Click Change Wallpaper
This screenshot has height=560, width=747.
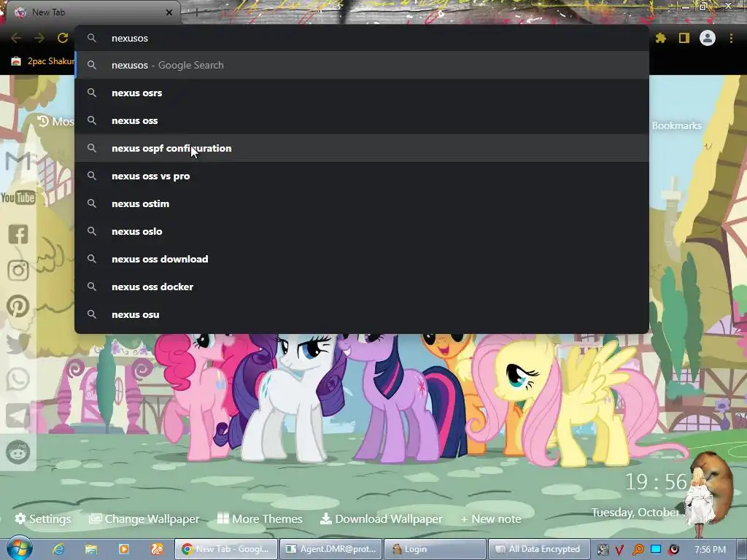click(144, 519)
